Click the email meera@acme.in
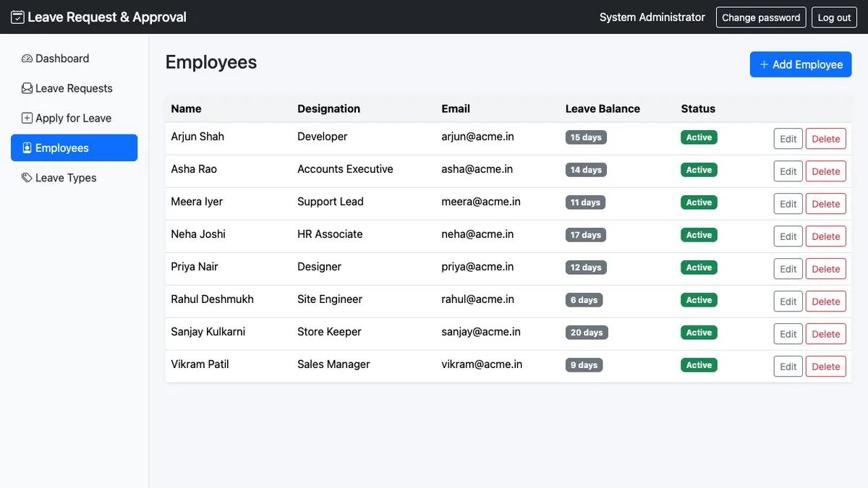Screen dimensions: 868x488 (x=481, y=202)
